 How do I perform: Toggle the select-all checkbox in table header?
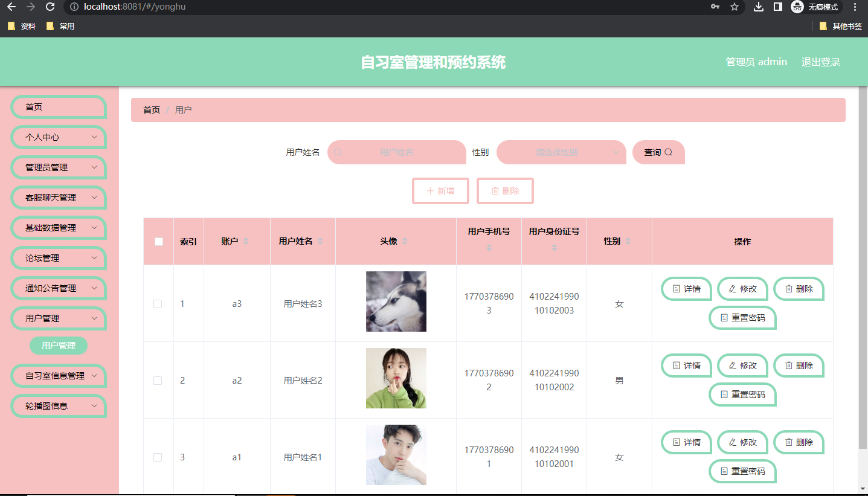click(159, 242)
